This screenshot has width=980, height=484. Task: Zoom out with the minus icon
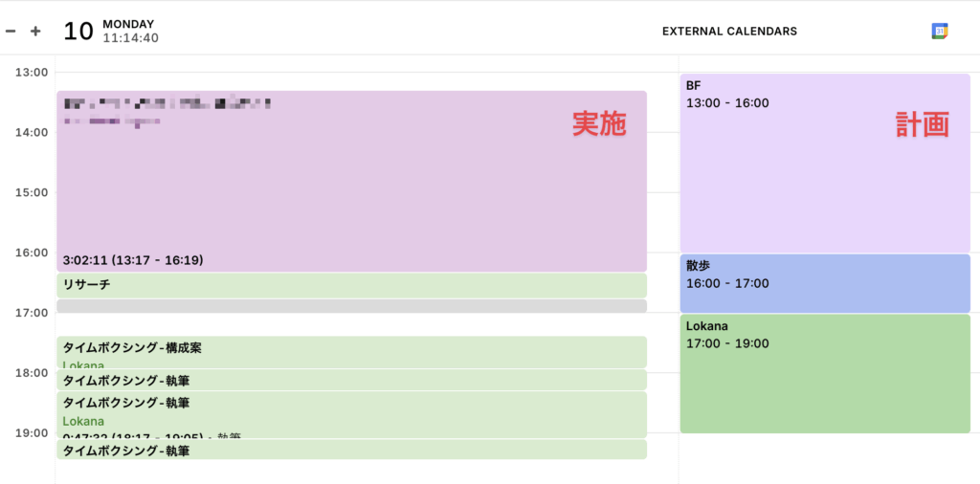(11, 31)
